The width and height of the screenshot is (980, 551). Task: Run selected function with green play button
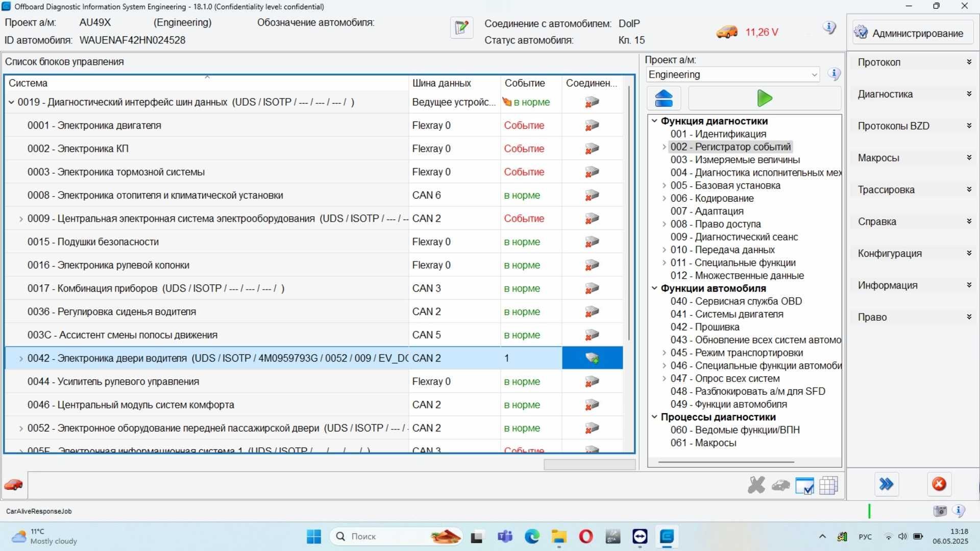click(x=764, y=98)
